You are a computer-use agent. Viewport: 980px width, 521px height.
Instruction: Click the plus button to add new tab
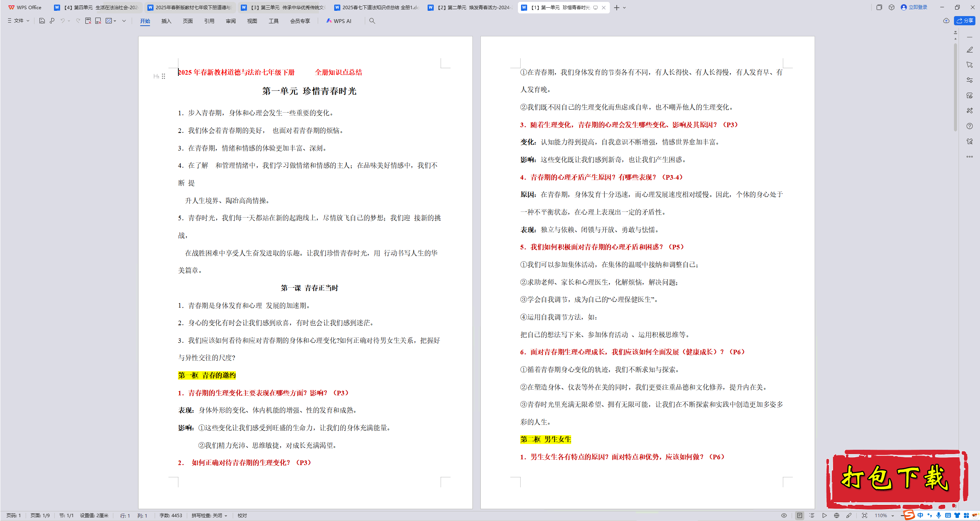(616, 8)
